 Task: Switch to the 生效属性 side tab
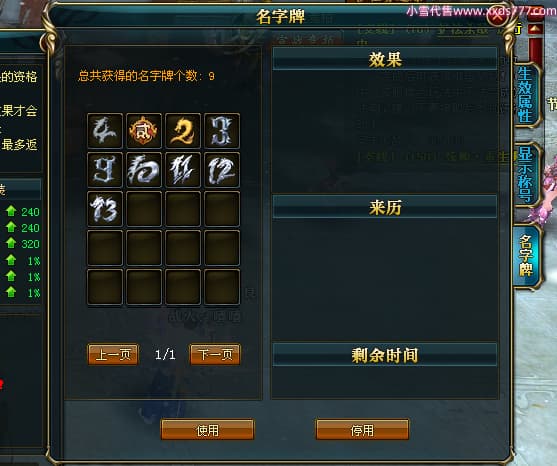(x=526, y=95)
